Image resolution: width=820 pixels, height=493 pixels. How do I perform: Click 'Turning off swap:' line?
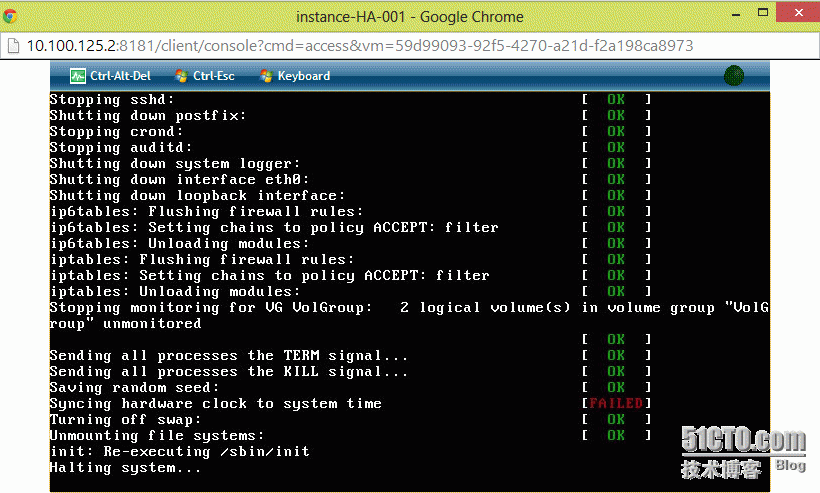[126, 420]
